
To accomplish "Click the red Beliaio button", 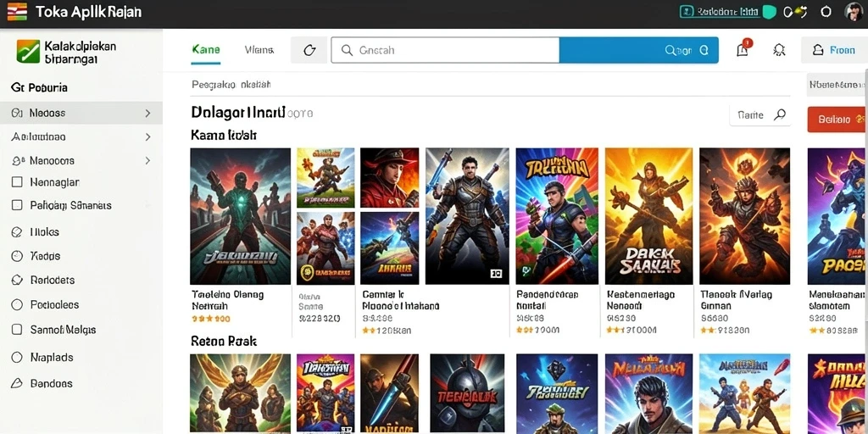I will pyautogui.click(x=837, y=119).
